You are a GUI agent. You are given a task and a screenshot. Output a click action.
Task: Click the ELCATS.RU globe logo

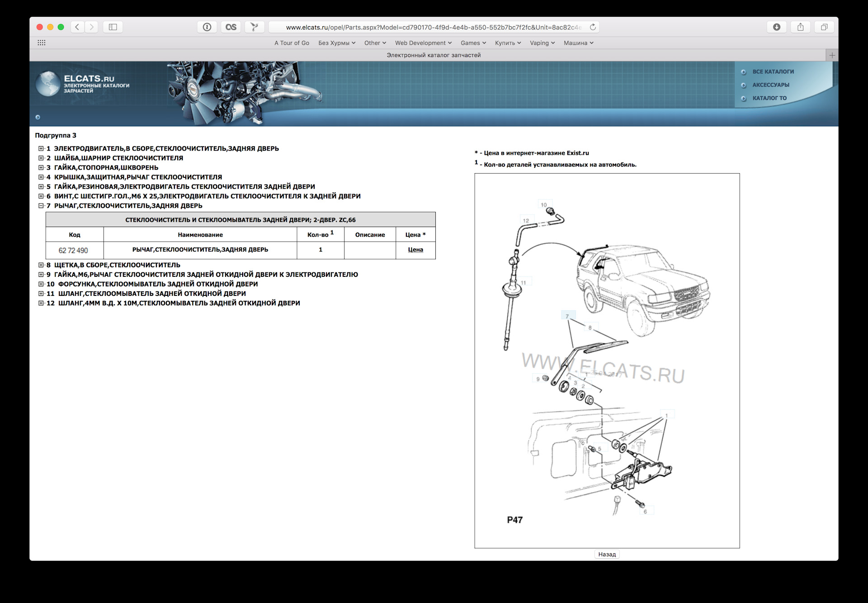tap(48, 84)
